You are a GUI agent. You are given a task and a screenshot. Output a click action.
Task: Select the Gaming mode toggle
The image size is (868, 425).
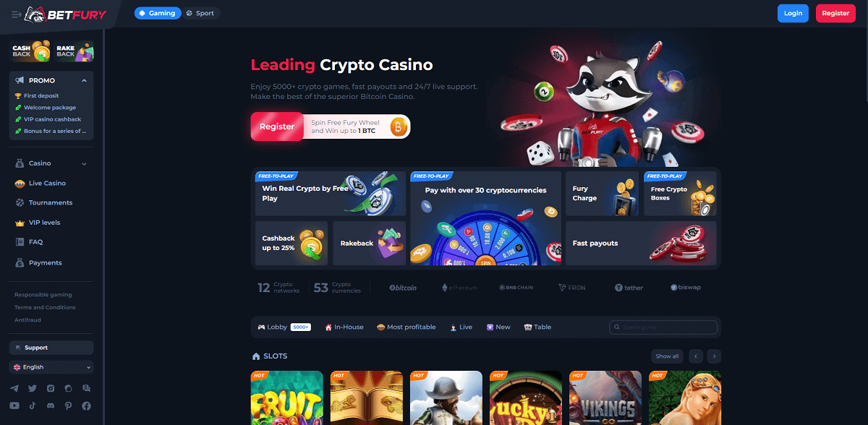158,13
